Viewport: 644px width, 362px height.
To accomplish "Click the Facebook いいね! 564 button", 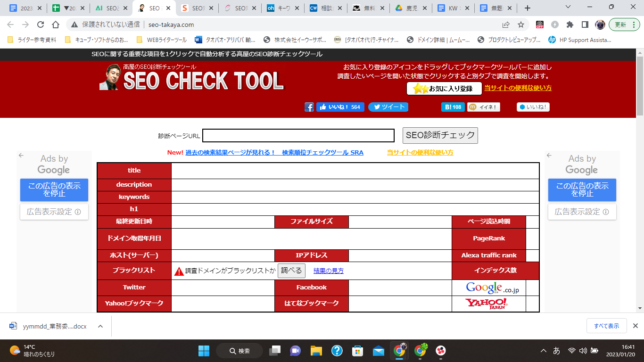I will point(340,107).
